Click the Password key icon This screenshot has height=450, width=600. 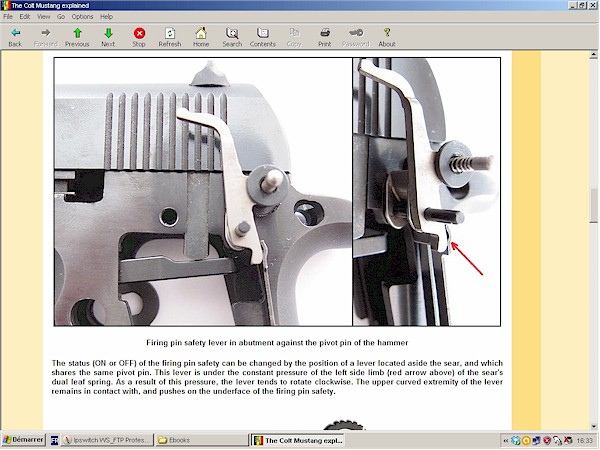pyautogui.click(x=356, y=33)
